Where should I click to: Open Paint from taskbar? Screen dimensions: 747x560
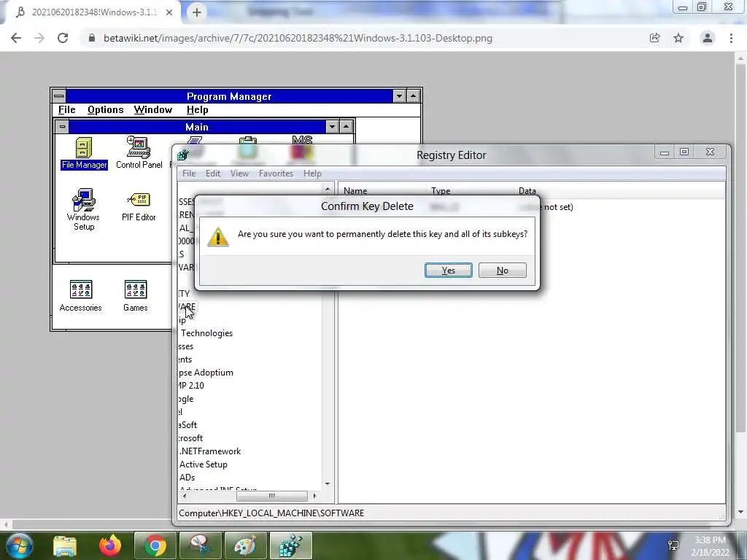pos(245,545)
